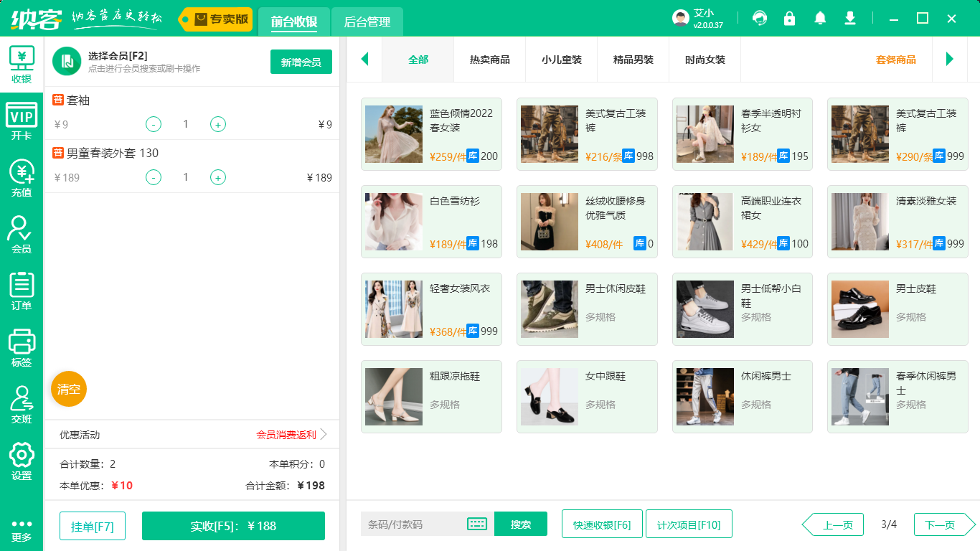Click the left arrow beside 全部 tab

pos(364,60)
